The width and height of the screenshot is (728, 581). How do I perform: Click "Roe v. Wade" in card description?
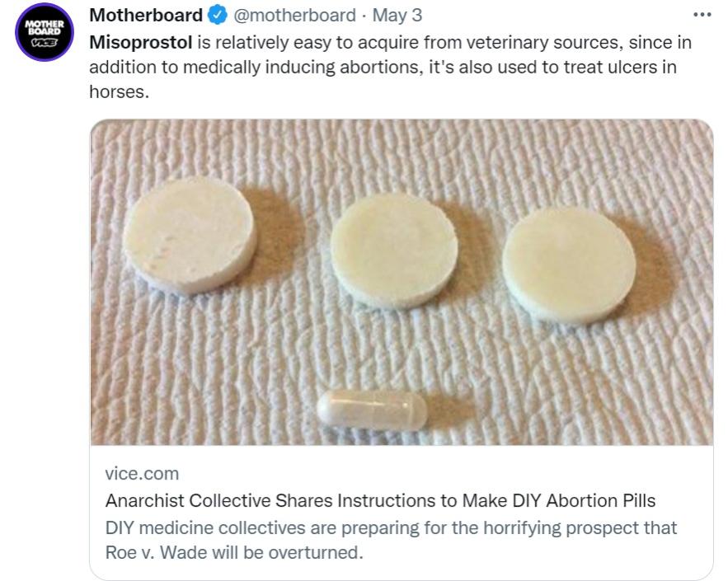click(154, 552)
